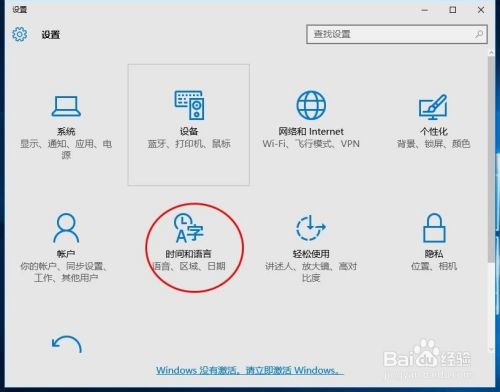Click the Wi-Fi、飞行模式、VPN description
The width and height of the screenshot is (500, 392).
coord(311,144)
